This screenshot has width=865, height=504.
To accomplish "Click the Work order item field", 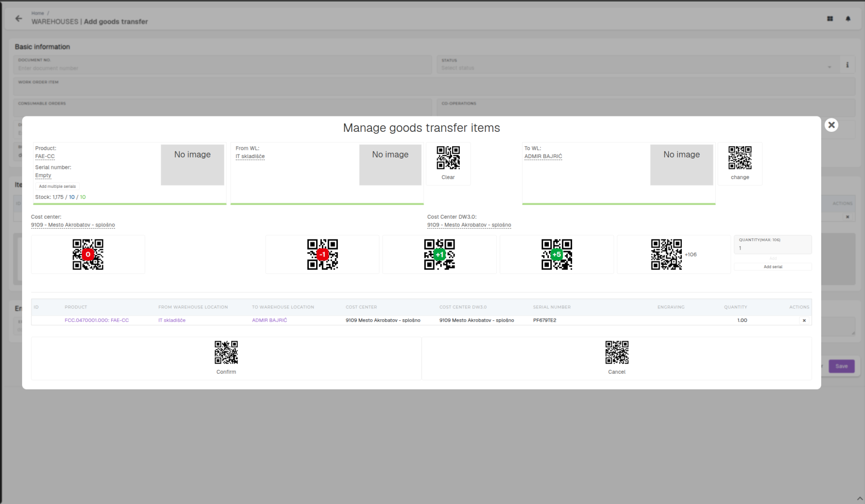I will (434, 86).
